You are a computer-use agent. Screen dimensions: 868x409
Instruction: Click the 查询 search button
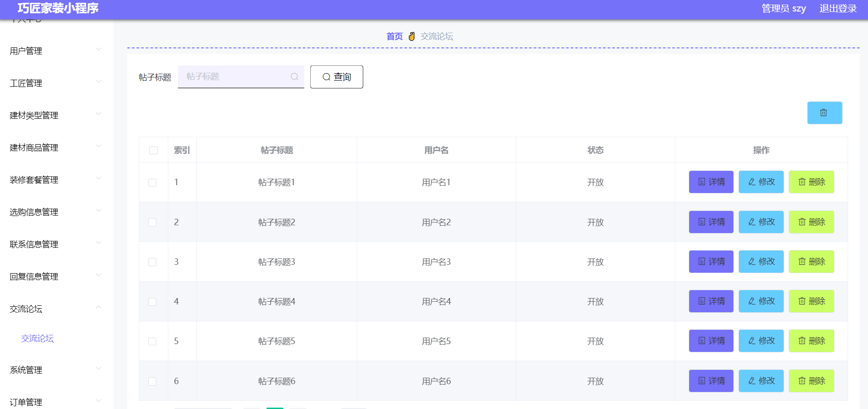click(337, 77)
